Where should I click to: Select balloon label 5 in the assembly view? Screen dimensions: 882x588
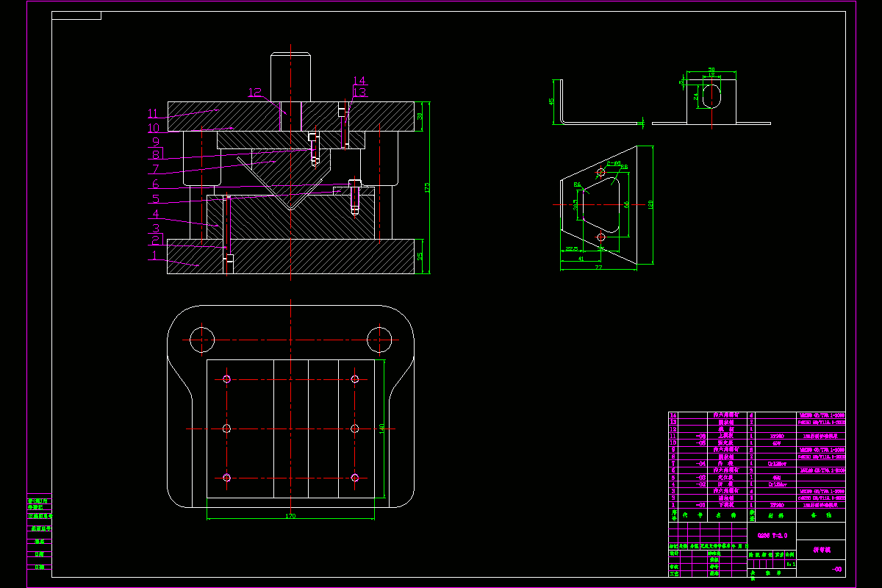click(156, 198)
